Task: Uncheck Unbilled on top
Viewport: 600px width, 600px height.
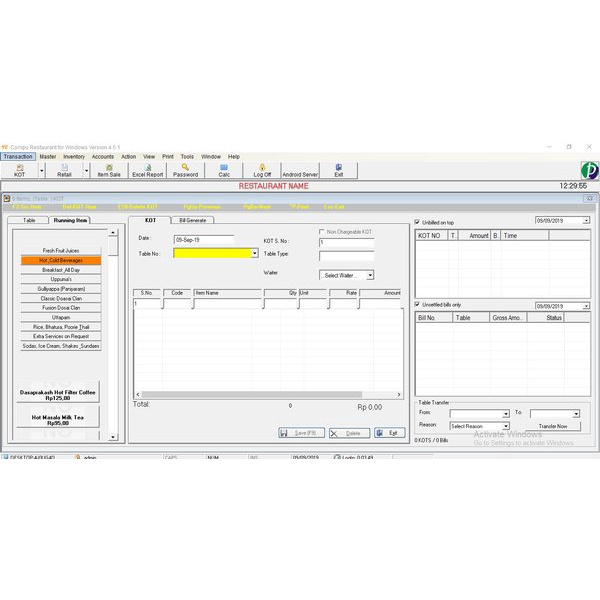Action: (x=417, y=222)
